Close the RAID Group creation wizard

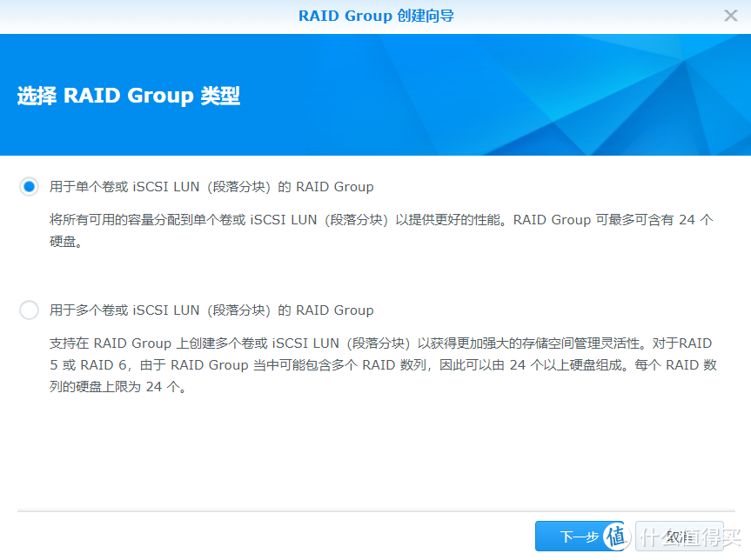[731, 16]
